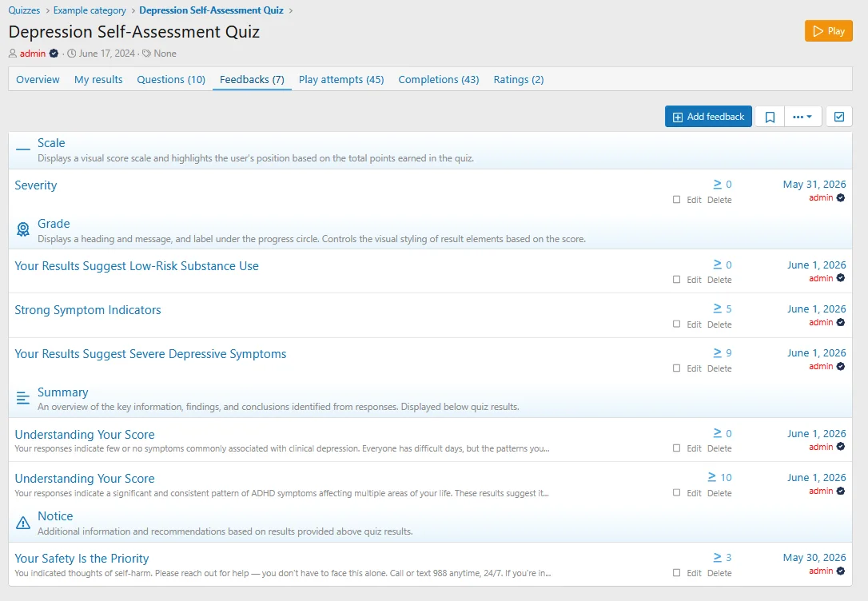Click the clock icon before June 17, 2024

click(71, 54)
